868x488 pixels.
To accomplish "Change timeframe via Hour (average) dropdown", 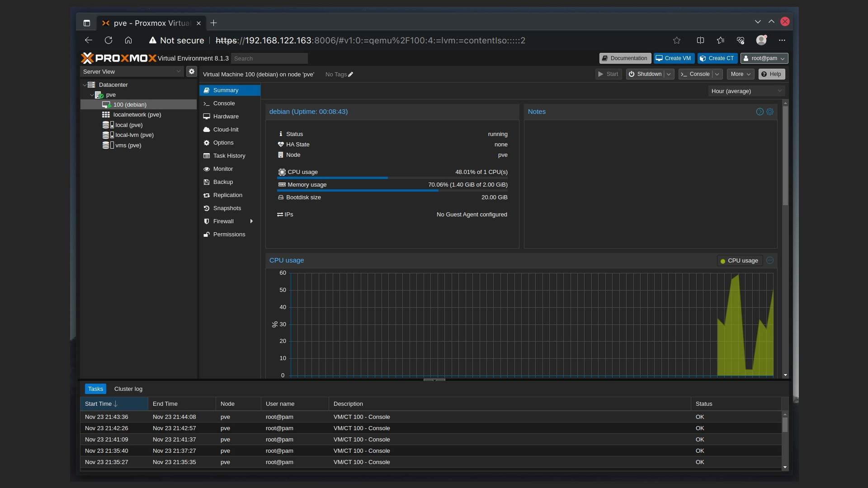I will [745, 91].
